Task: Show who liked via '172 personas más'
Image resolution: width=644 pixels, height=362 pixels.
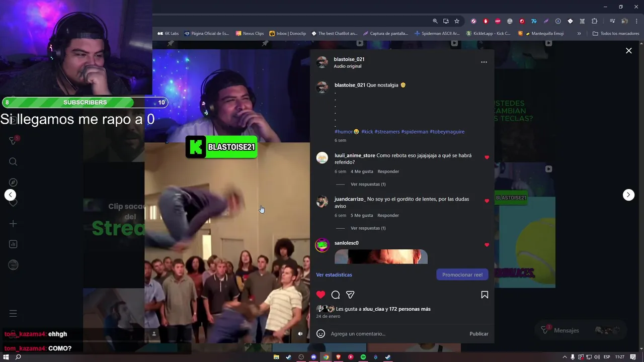Action: [x=410, y=309]
